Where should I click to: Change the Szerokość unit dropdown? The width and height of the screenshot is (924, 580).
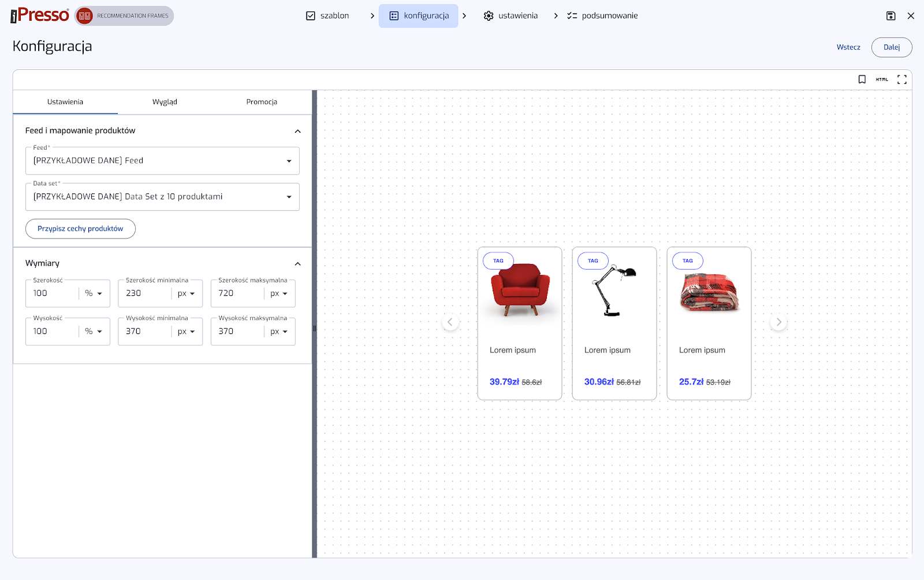pyautogui.click(x=94, y=293)
